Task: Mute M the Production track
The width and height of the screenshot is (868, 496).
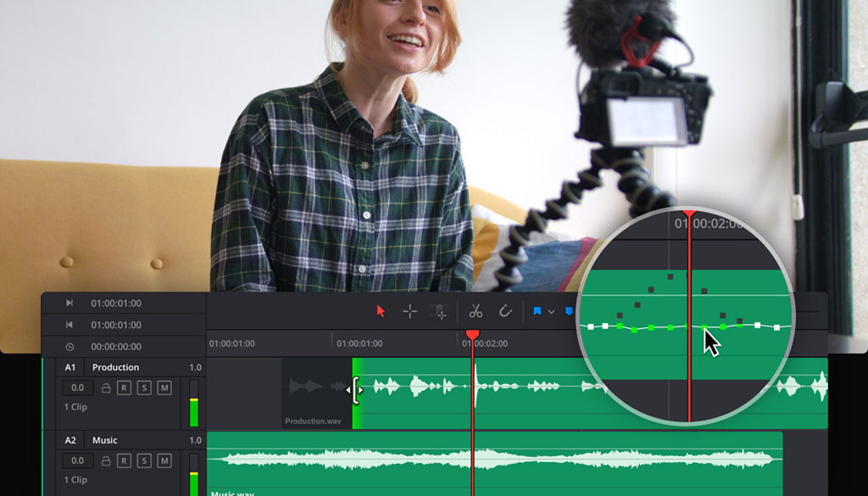Action: point(164,387)
